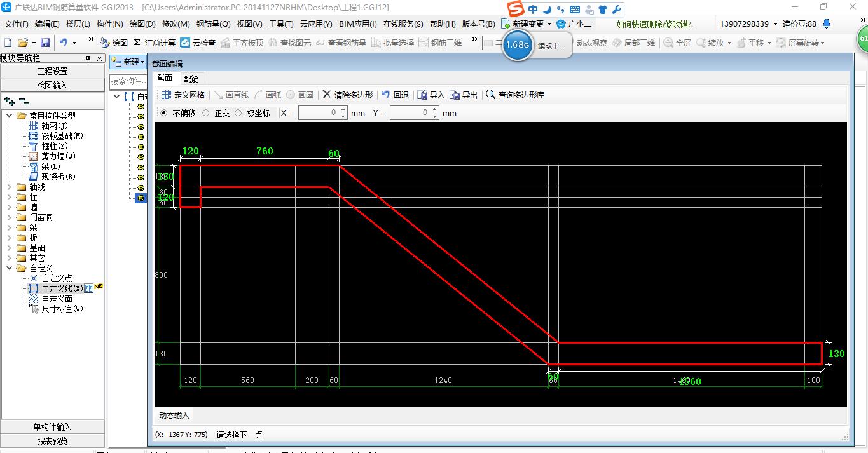868x453 pixels.
Task: Click 动态观察 dynamic observe tool
Action: (591, 43)
